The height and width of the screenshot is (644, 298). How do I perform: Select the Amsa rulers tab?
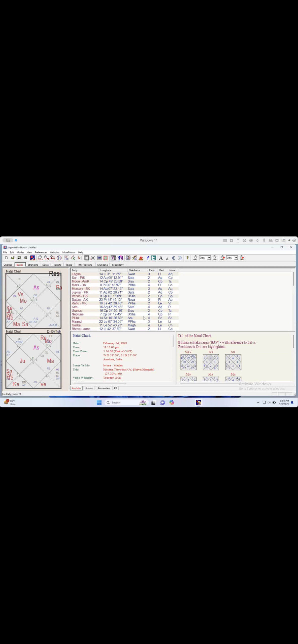(104, 388)
